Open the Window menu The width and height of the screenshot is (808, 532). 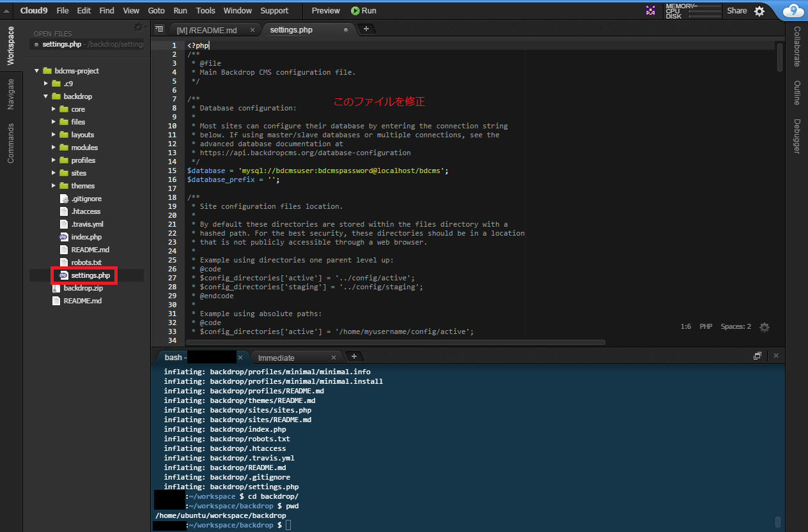click(238, 11)
